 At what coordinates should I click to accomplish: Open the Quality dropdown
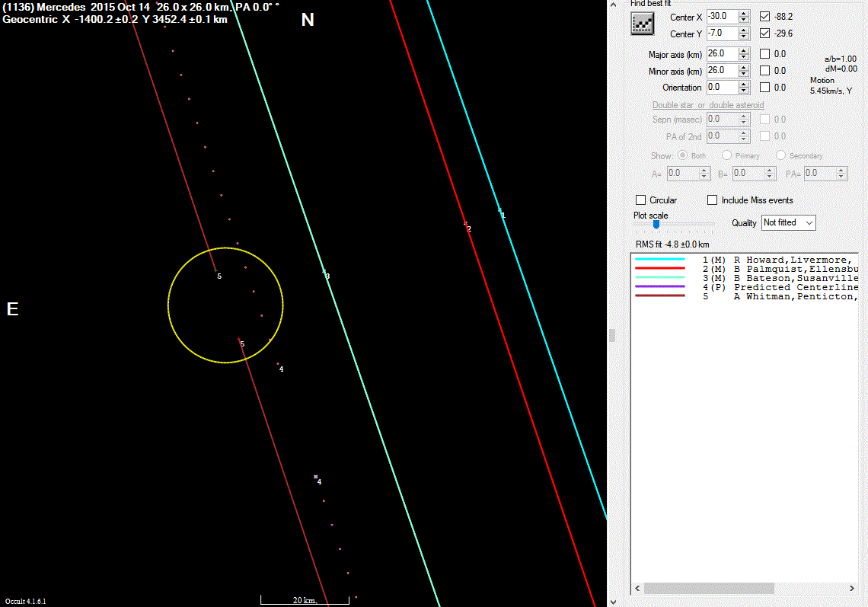tap(788, 222)
